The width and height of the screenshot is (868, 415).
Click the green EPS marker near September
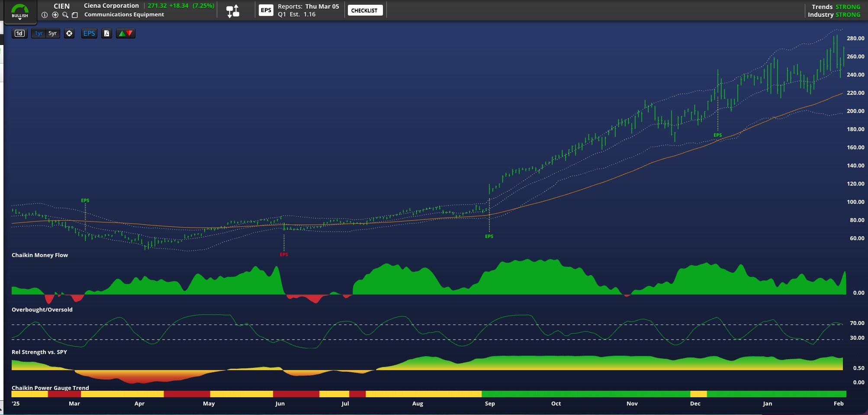pos(489,236)
